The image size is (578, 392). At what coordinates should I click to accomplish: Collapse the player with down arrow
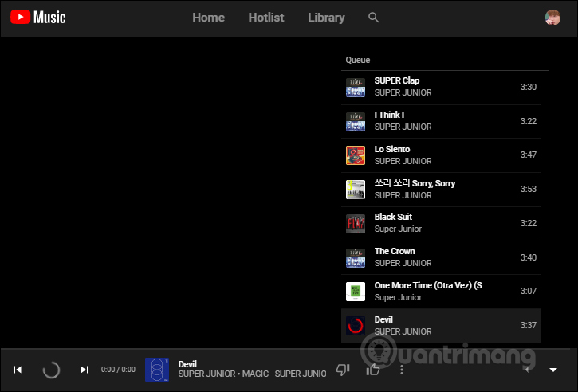[553, 370]
